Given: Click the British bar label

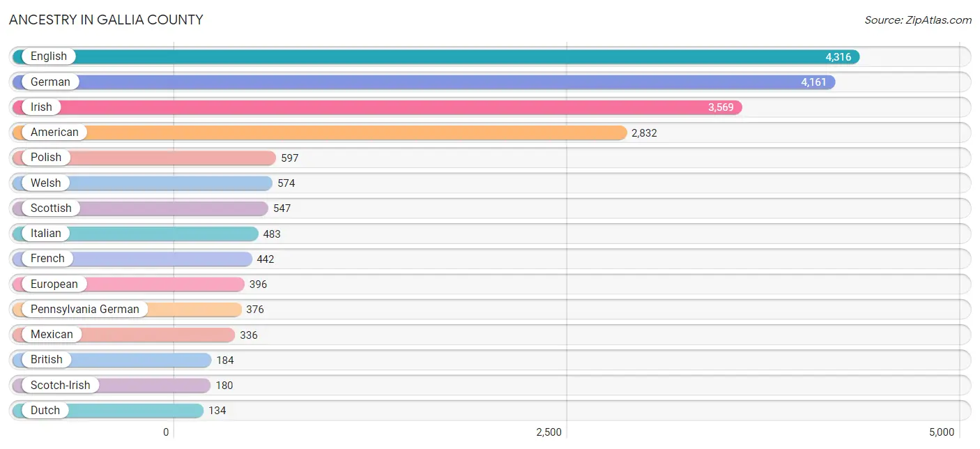Looking at the screenshot, I should (x=47, y=359).
